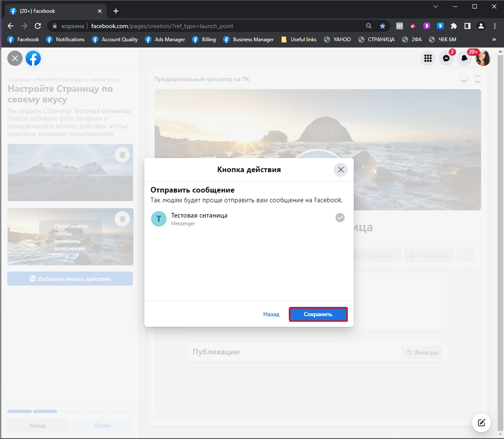
Task: Show more bookmarks with the chevron
Action: point(494,40)
